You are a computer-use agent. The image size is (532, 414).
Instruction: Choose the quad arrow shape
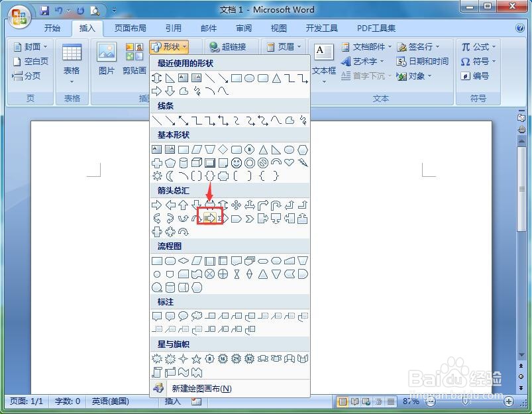pyautogui.click(x=236, y=205)
